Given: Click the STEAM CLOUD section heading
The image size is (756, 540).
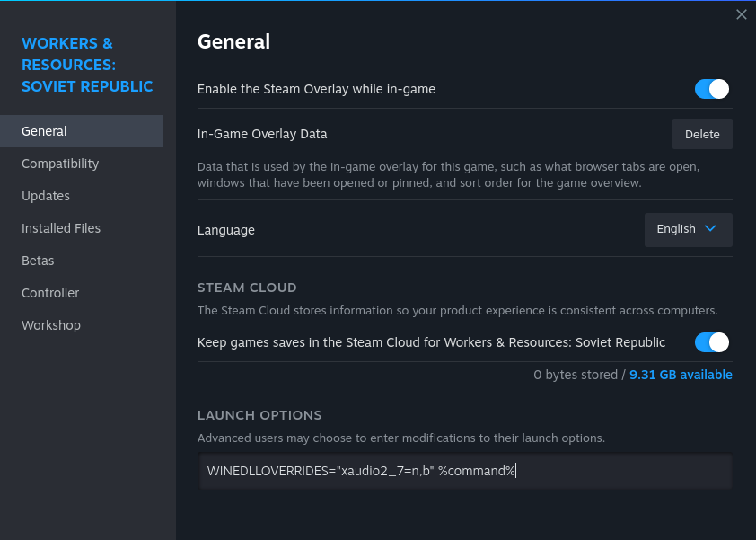Looking at the screenshot, I should pos(247,288).
